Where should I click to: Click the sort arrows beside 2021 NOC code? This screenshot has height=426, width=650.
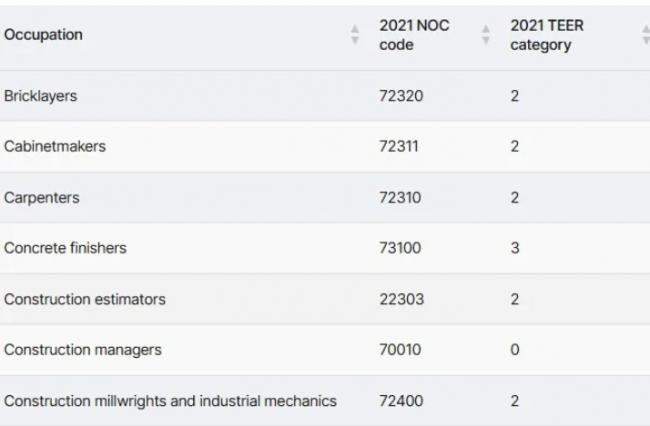486,35
